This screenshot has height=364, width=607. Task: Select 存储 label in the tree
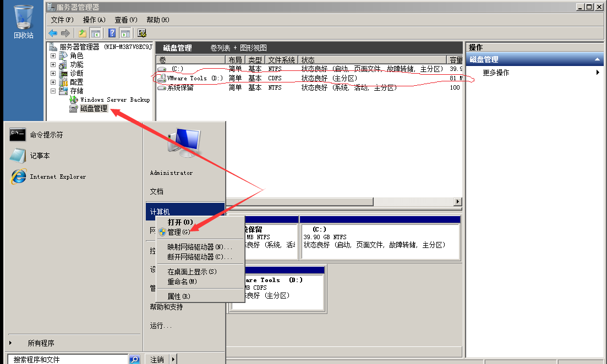pyautogui.click(x=76, y=91)
